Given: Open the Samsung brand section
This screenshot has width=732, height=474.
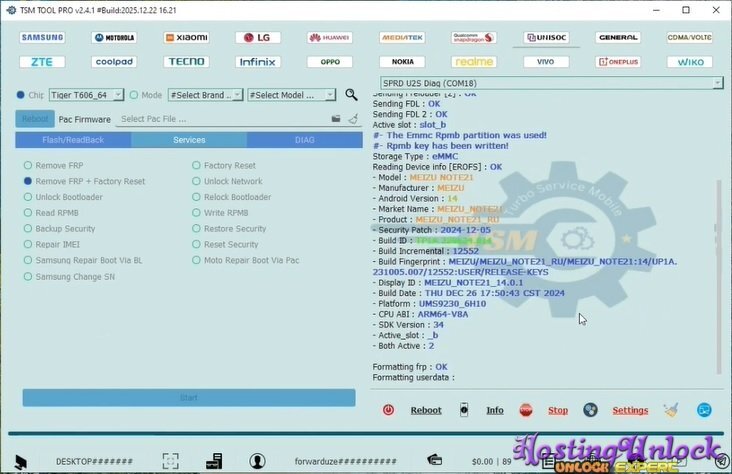Looking at the screenshot, I should (x=42, y=37).
